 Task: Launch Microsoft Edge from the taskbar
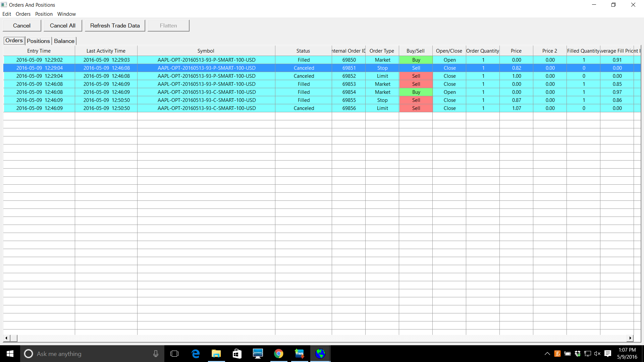tap(196, 354)
